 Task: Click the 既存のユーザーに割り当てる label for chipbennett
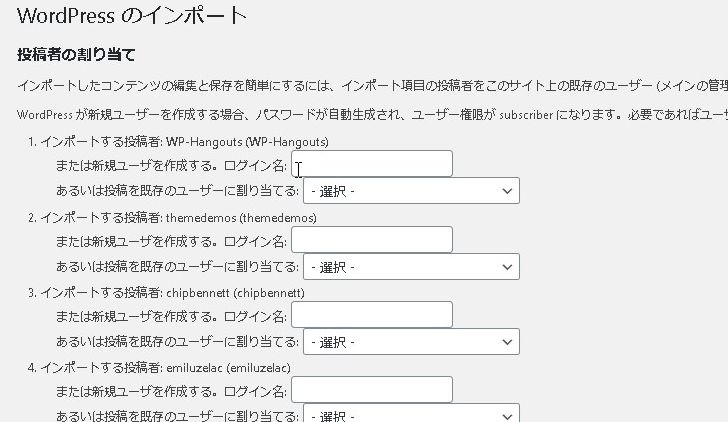point(178,342)
